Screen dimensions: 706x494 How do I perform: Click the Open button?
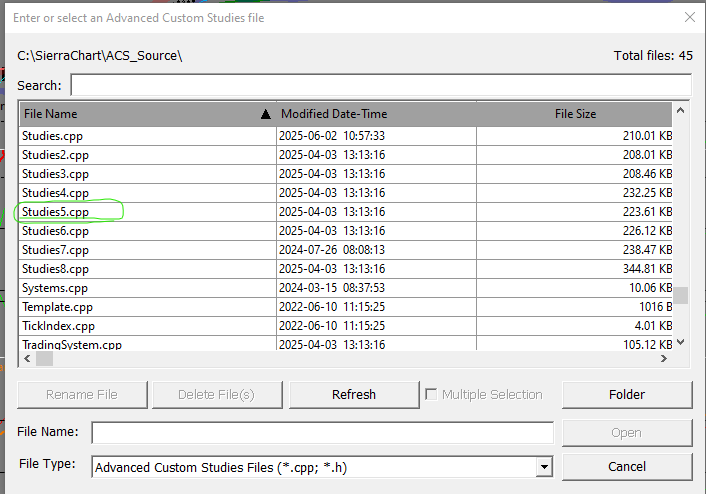[x=627, y=433]
